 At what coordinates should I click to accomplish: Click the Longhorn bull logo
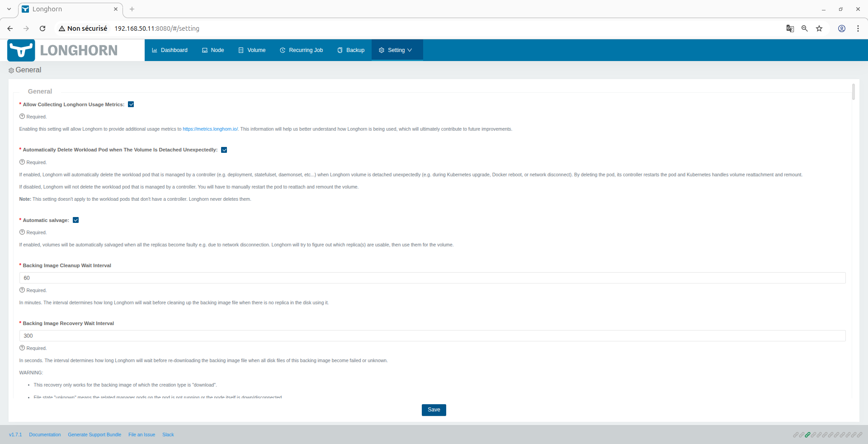coord(21,50)
